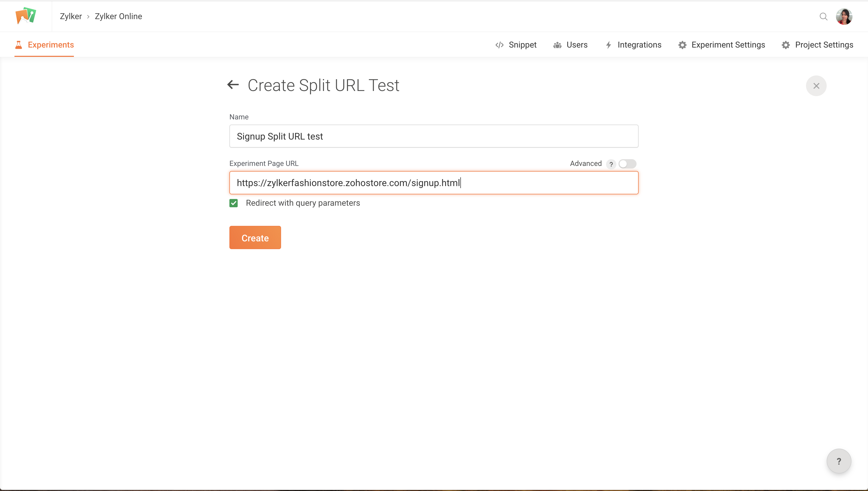
Task: Click the PageSense logo icon
Action: click(x=26, y=16)
